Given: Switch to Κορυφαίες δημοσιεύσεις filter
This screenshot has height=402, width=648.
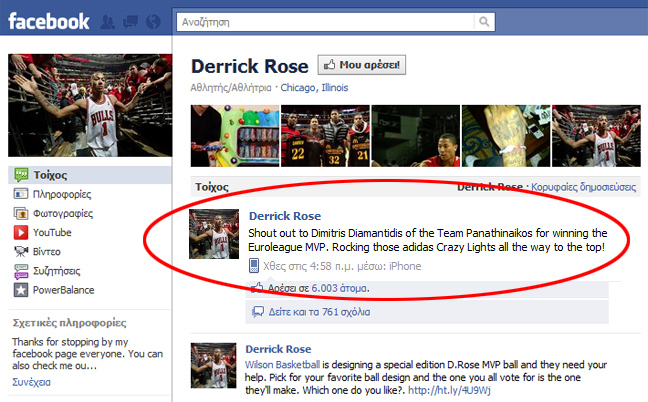Looking at the screenshot, I should click(584, 187).
